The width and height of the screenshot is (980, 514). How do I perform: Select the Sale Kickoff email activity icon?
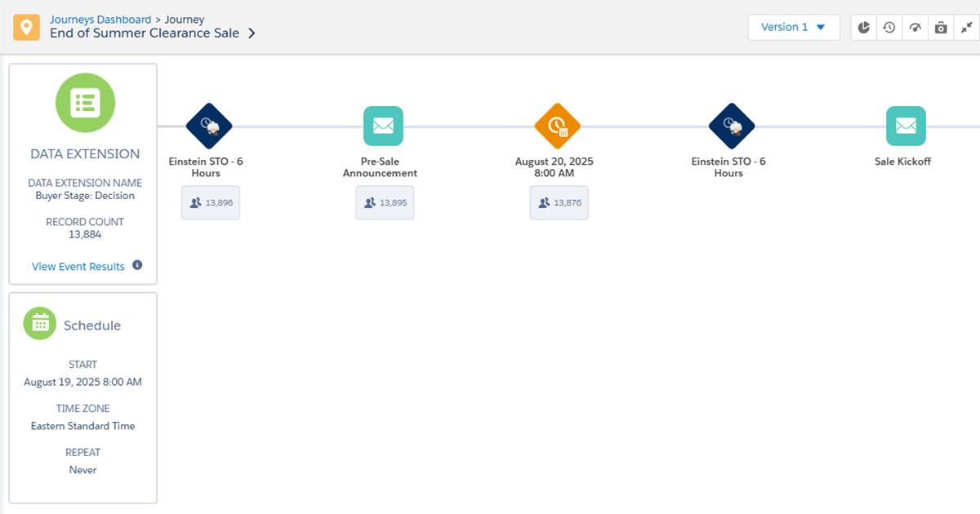(x=906, y=126)
